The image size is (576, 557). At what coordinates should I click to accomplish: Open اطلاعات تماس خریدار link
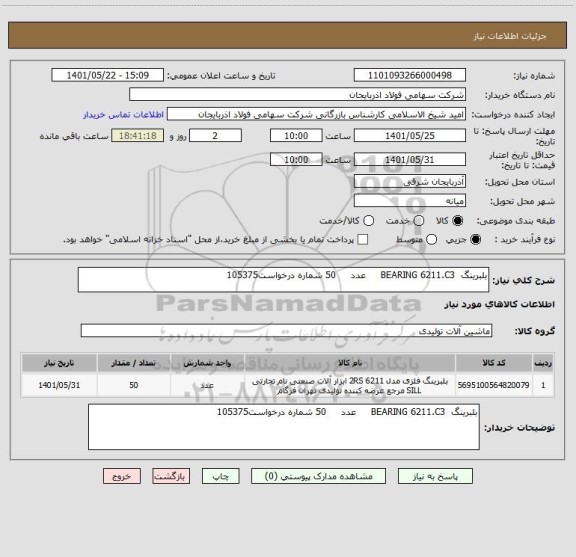point(123,115)
